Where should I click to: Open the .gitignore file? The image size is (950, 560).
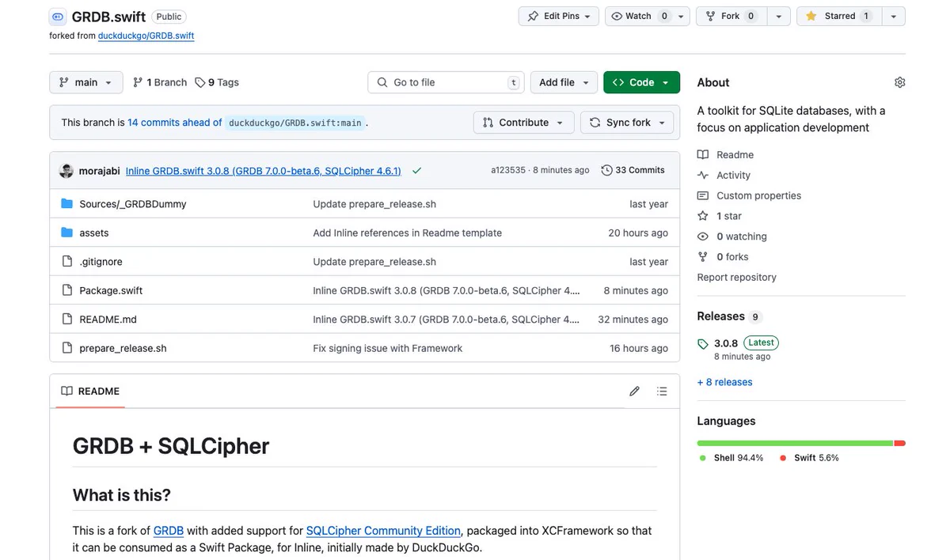pos(101,262)
